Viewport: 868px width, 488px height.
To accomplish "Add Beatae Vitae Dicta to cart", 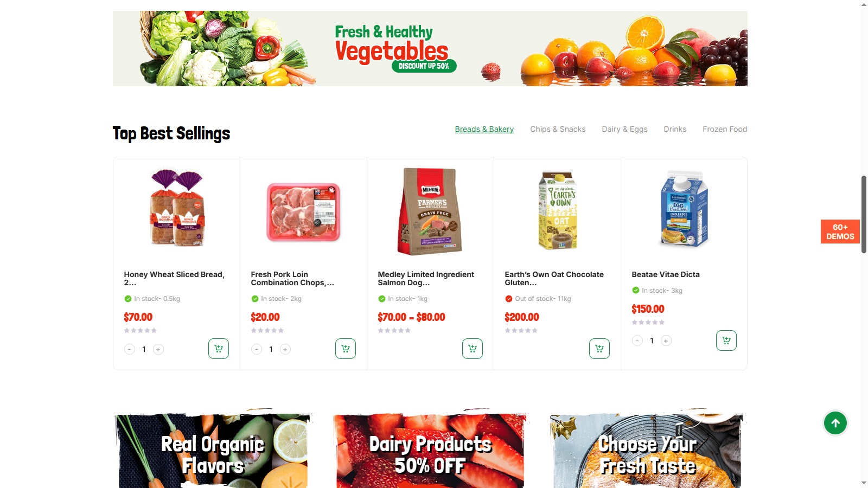I will pos(726,341).
